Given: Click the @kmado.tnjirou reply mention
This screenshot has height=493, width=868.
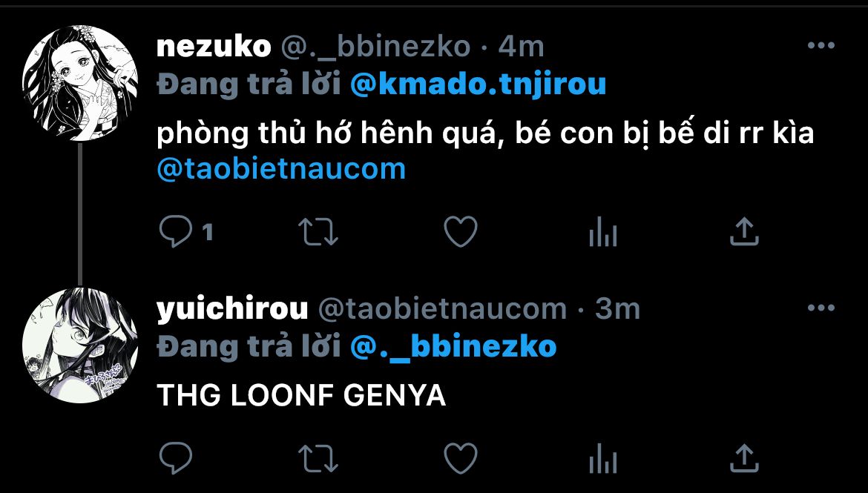Looking at the screenshot, I should pos(478,85).
